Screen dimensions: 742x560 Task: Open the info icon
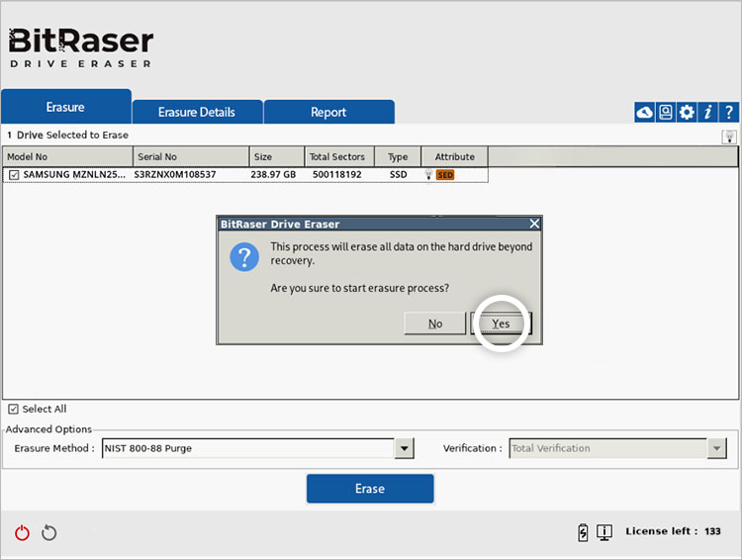[x=707, y=113]
